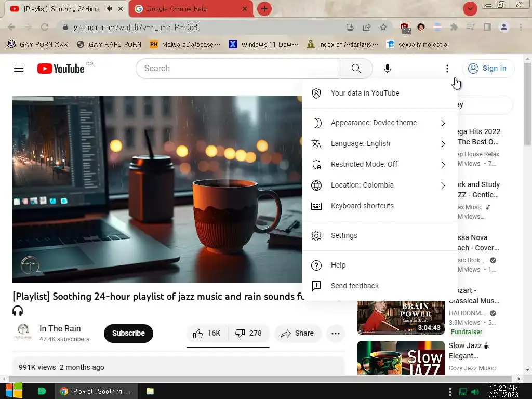Open the red tab search dropdown button
The width and height of the screenshot is (532, 399).
click(x=470, y=9)
